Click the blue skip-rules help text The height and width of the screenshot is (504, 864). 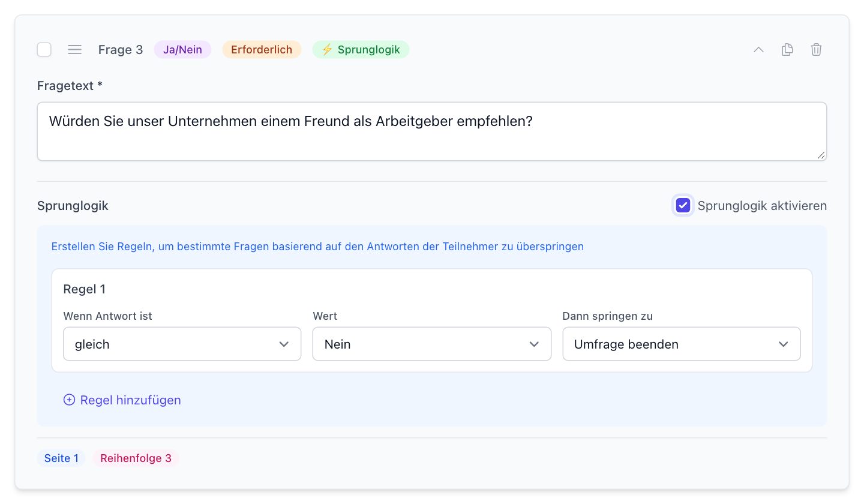click(317, 247)
